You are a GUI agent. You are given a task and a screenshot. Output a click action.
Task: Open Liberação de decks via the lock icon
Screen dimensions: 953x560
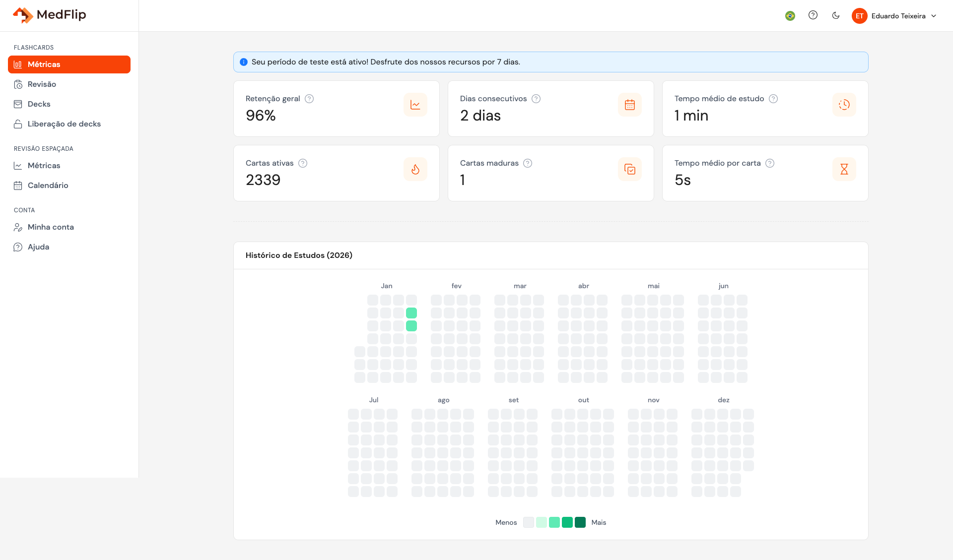point(18,124)
